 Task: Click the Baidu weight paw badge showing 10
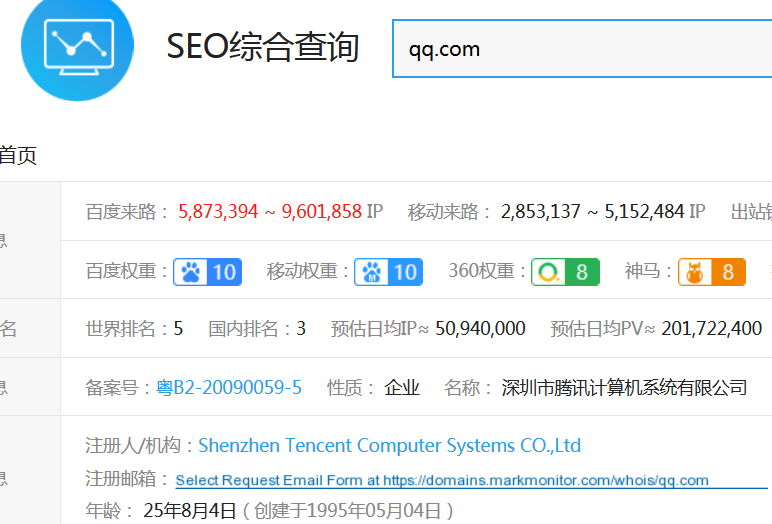207,272
